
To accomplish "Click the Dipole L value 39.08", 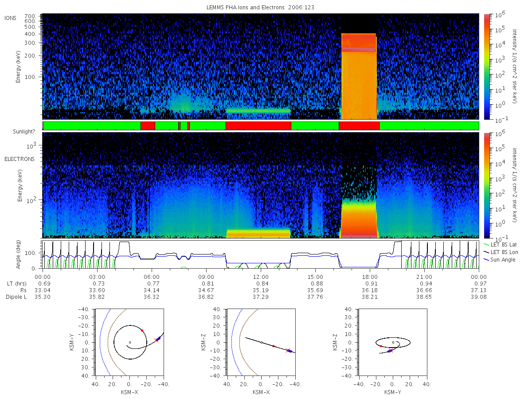I will [479, 297].
